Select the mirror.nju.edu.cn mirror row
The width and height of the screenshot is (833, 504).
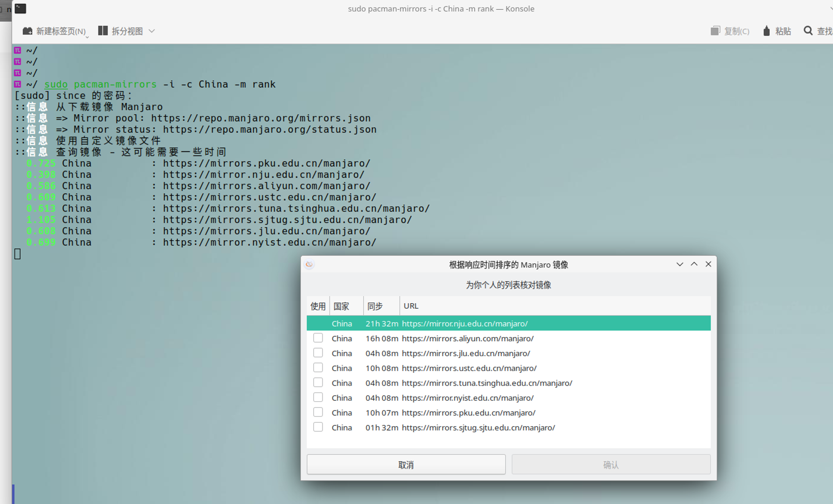pyautogui.click(x=509, y=323)
